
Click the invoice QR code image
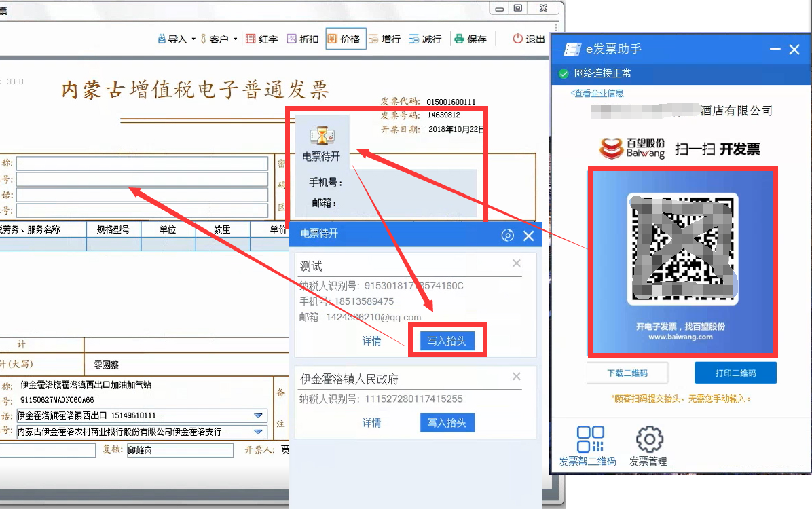tap(682, 249)
